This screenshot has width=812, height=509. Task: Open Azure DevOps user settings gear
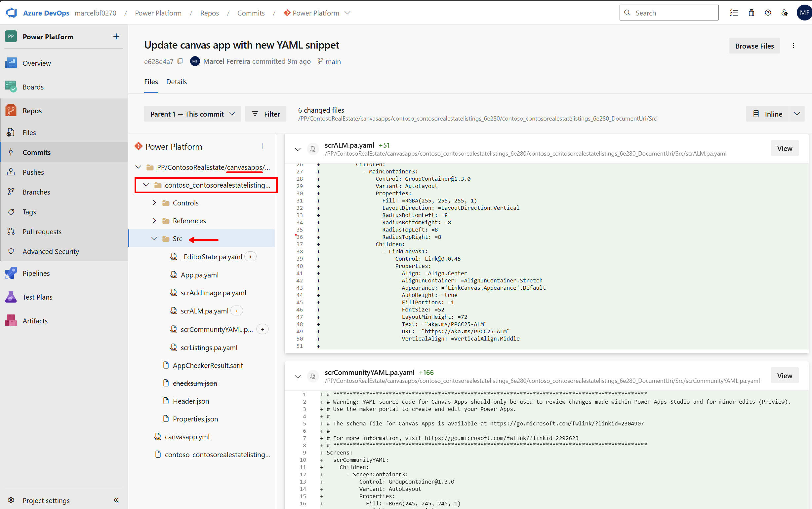click(x=784, y=13)
